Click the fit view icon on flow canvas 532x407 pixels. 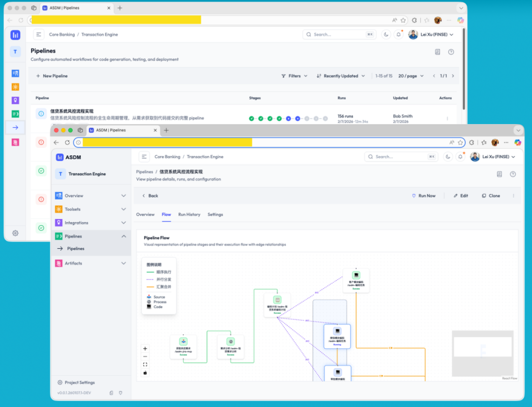click(x=145, y=365)
